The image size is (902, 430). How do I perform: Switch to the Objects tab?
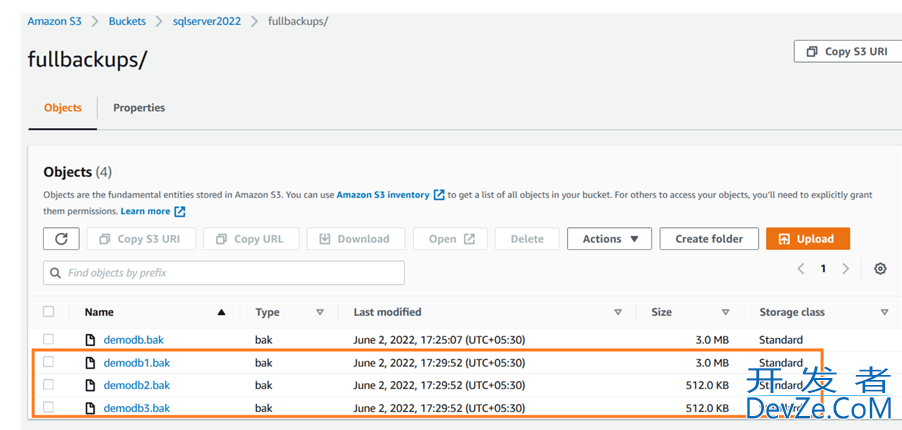(x=63, y=108)
